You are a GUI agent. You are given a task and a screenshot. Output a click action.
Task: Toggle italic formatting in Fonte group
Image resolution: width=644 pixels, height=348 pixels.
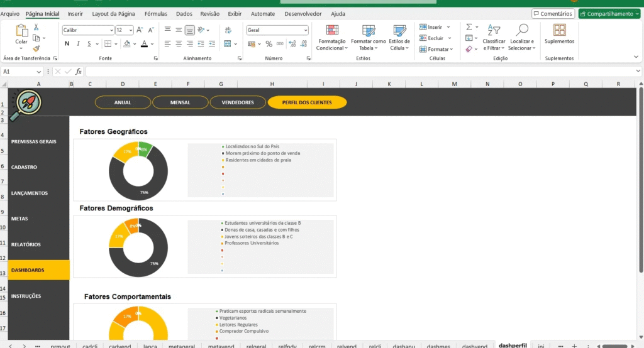point(78,44)
